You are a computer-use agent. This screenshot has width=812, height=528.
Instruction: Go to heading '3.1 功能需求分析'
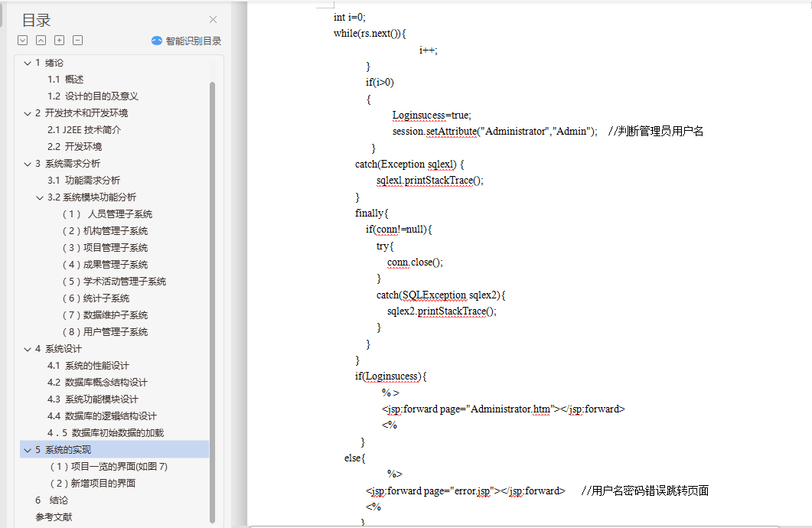(x=83, y=180)
